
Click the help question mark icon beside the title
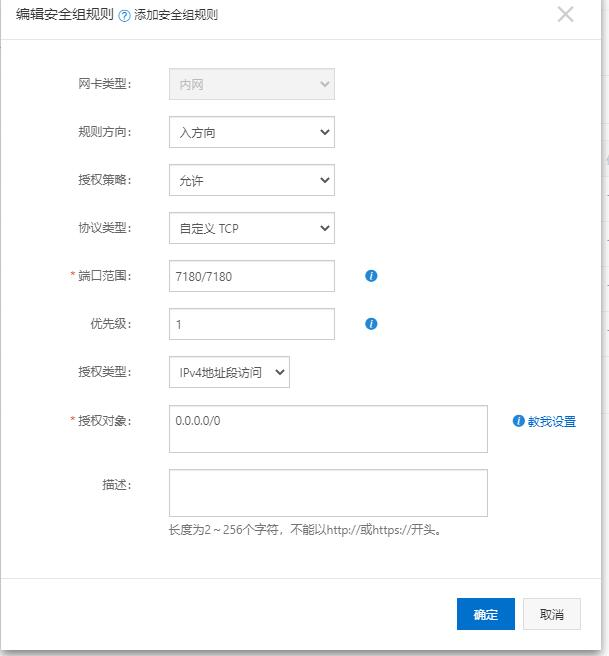(x=124, y=15)
